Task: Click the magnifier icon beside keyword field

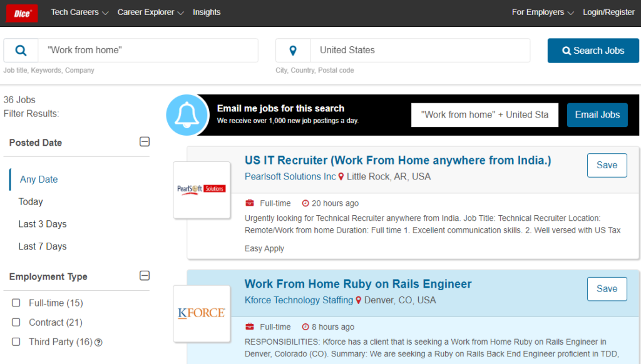Action: click(x=21, y=51)
